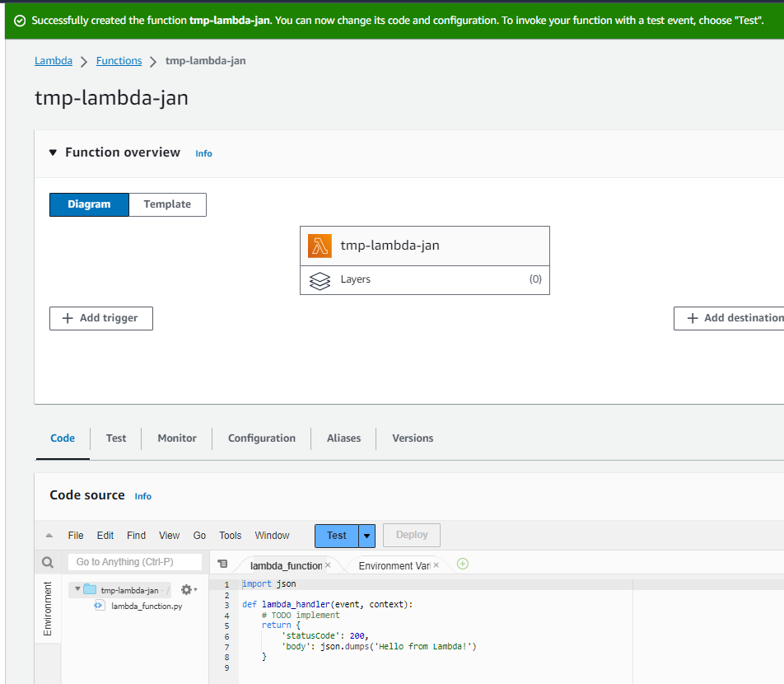Open the View menu
This screenshot has width=784, height=684.
[x=169, y=536]
